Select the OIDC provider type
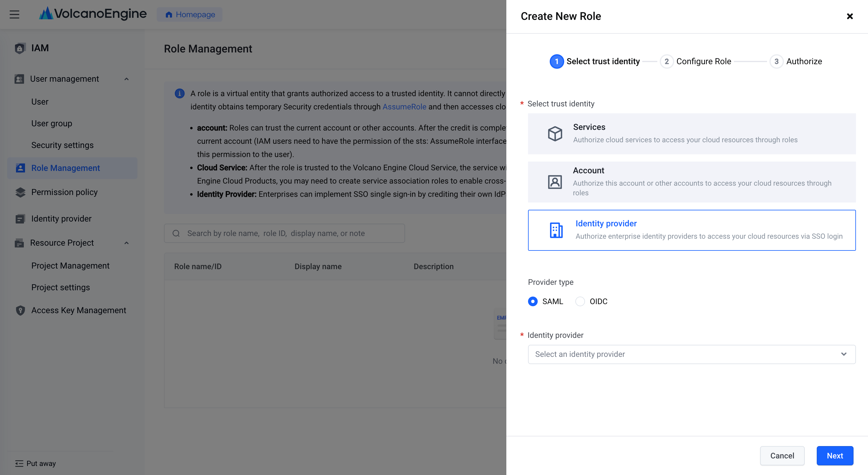The width and height of the screenshot is (868, 475). (x=580, y=301)
